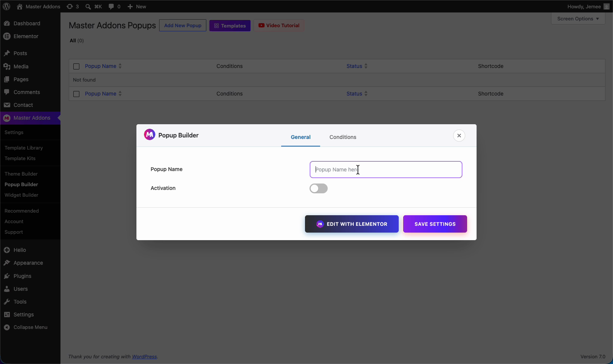Open the Templates button
Image resolution: width=613 pixels, height=364 pixels.
(x=230, y=26)
